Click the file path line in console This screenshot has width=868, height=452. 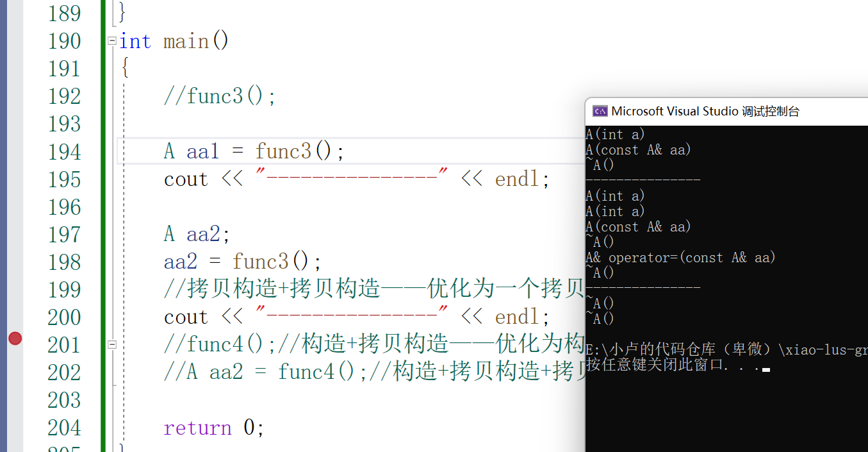(726, 349)
